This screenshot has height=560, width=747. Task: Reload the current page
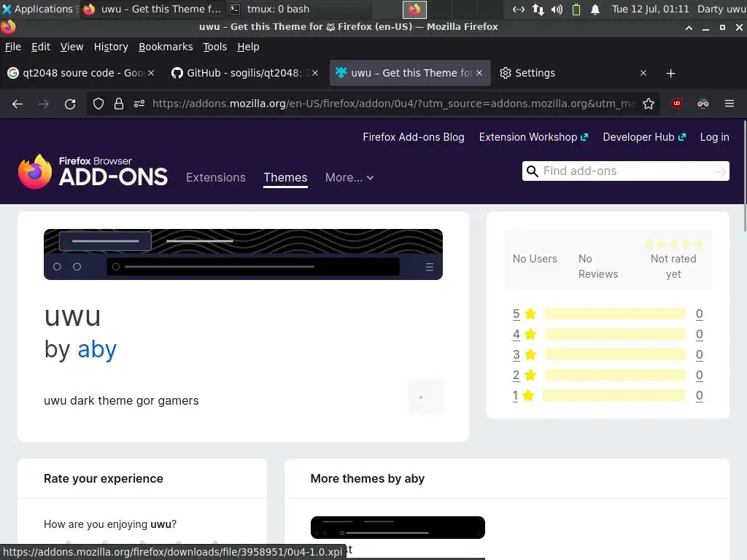(70, 104)
